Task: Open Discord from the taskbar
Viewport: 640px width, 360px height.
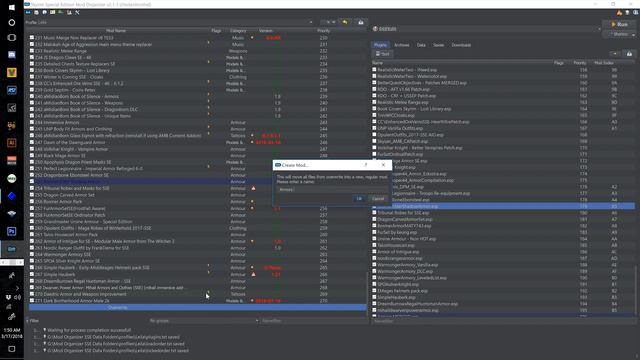Action: (11, 55)
